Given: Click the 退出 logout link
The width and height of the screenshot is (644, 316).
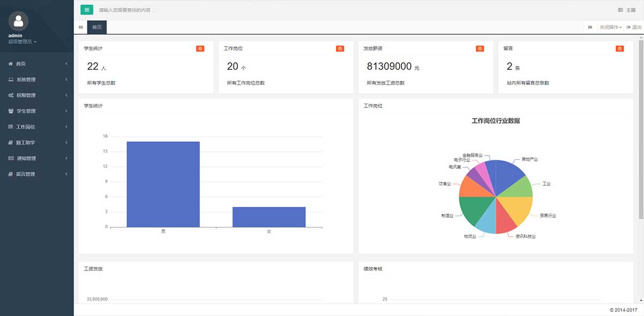Looking at the screenshot, I should coord(634,27).
